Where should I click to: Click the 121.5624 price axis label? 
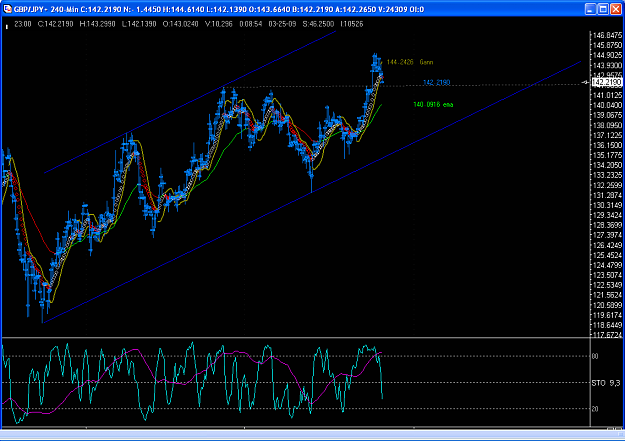[x=607, y=295]
